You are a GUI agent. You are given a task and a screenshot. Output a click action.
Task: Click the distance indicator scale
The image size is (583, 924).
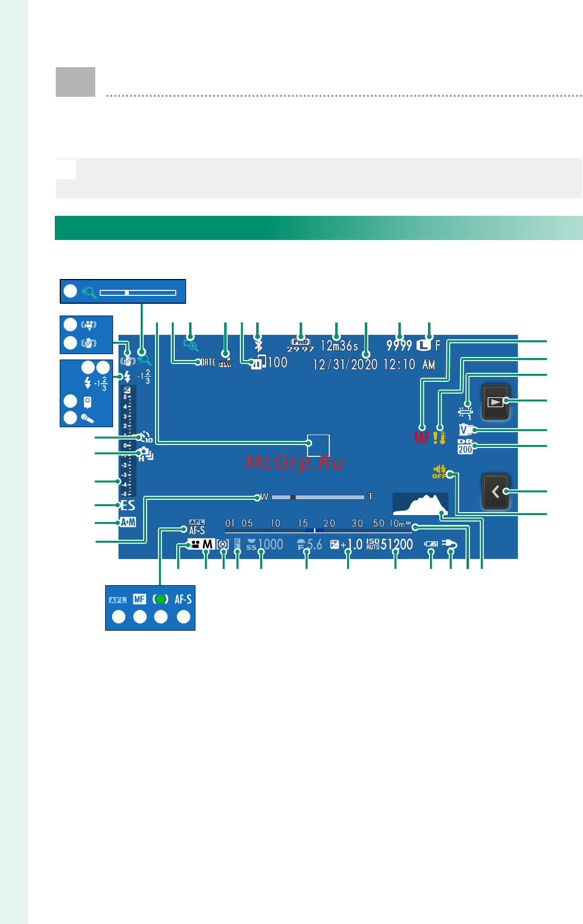pos(318,526)
